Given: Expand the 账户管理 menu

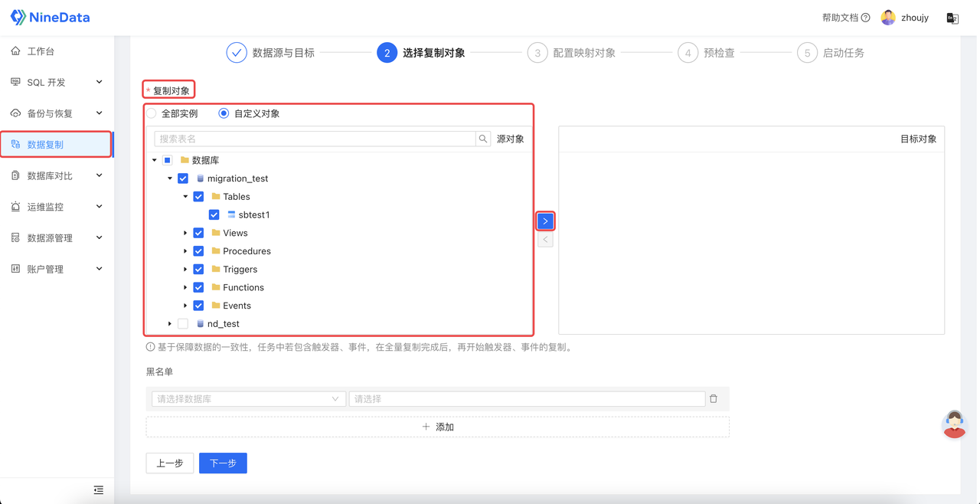Looking at the screenshot, I should (57, 269).
